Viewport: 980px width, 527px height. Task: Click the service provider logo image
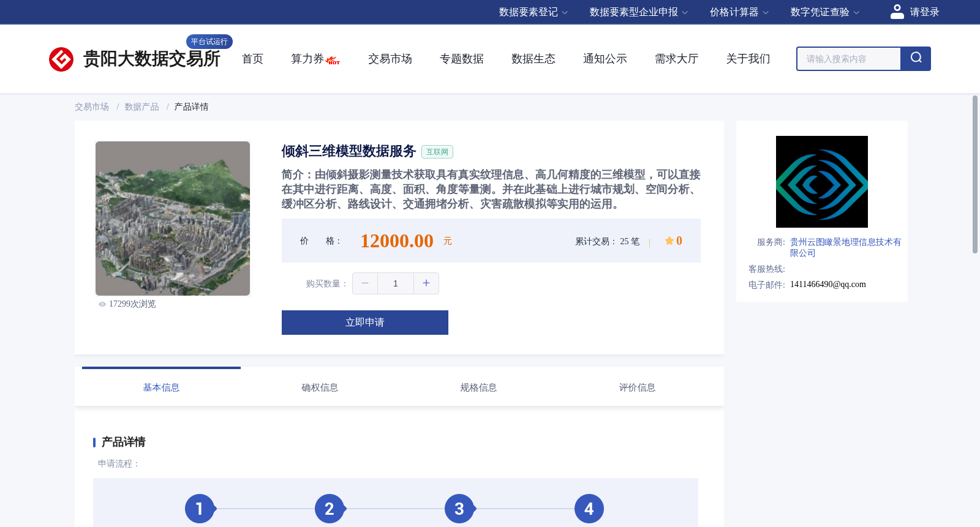click(821, 182)
